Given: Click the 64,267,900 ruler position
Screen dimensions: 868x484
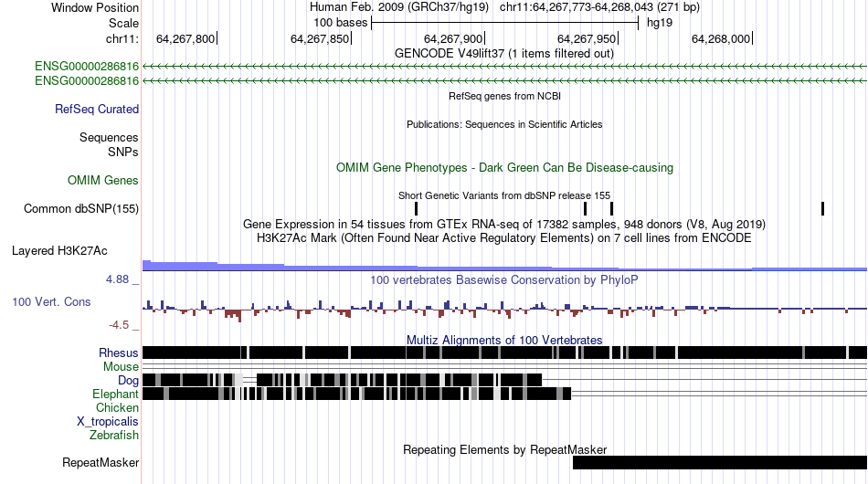Looking at the screenshot, I should (x=453, y=38).
